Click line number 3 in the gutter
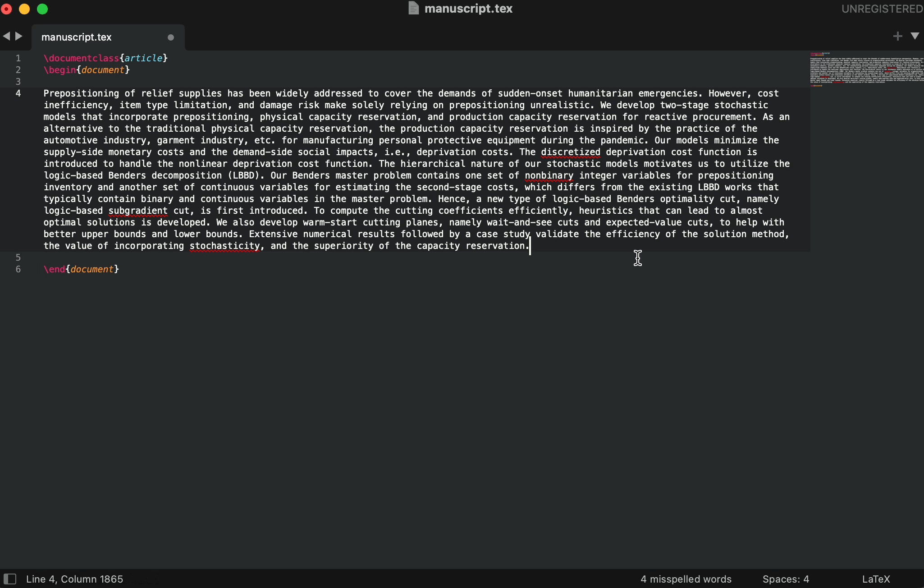Viewport: 924px width, 588px height. pos(18,82)
